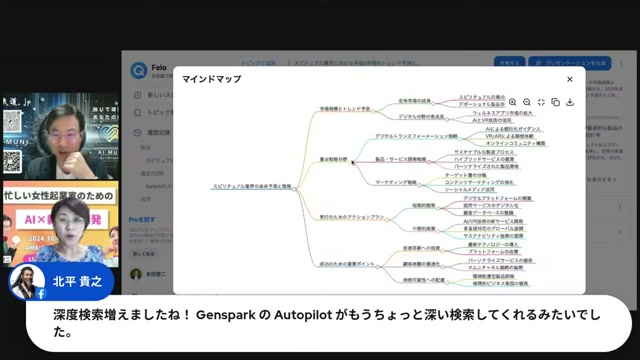Click the upper QR code in top video

pyautogui.click(x=12, y=121)
